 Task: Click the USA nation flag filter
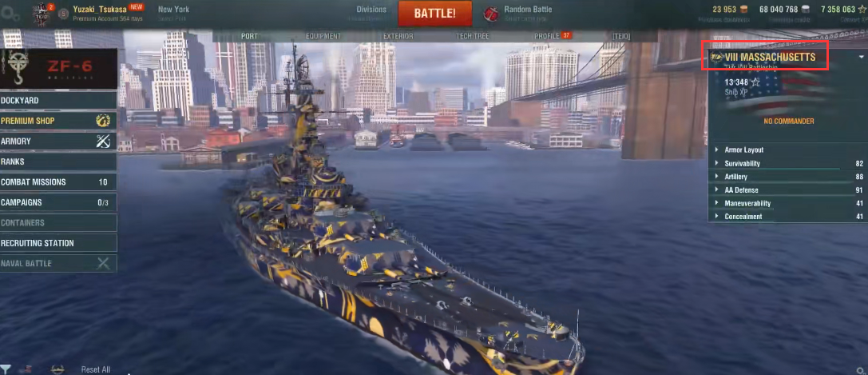pyautogui.click(x=26, y=369)
